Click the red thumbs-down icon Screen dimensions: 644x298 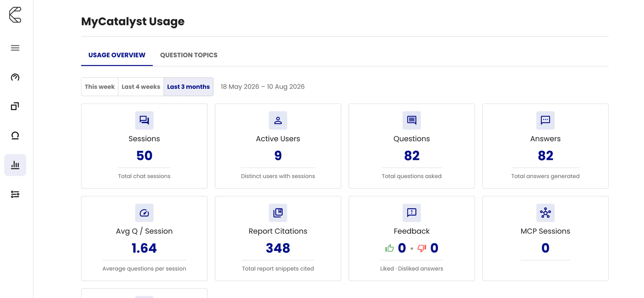pyautogui.click(x=422, y=248)
